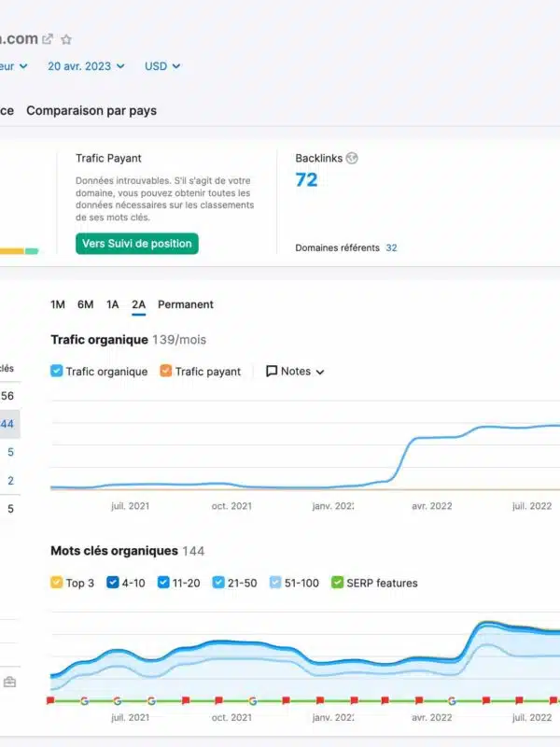This screenshot has height=747, width=560.
Task: Toggle the SERP features checkbox
Action: coord(338,583)
